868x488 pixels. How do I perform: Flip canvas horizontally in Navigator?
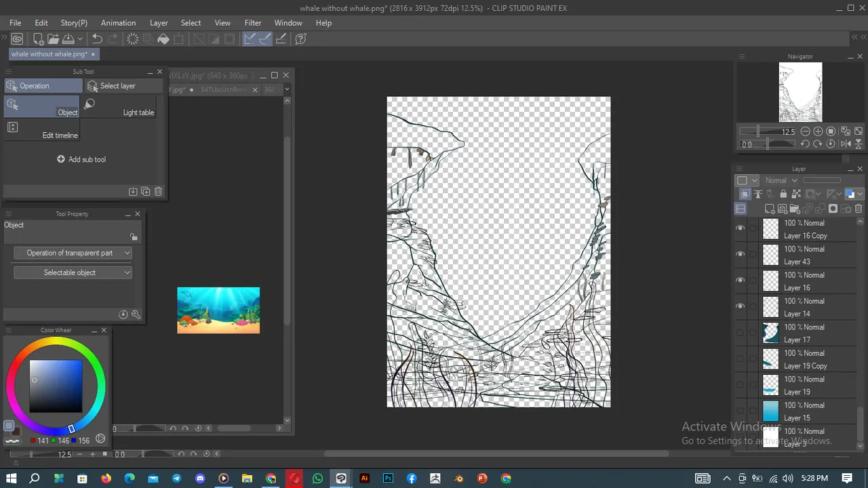(x=846, y=144)
